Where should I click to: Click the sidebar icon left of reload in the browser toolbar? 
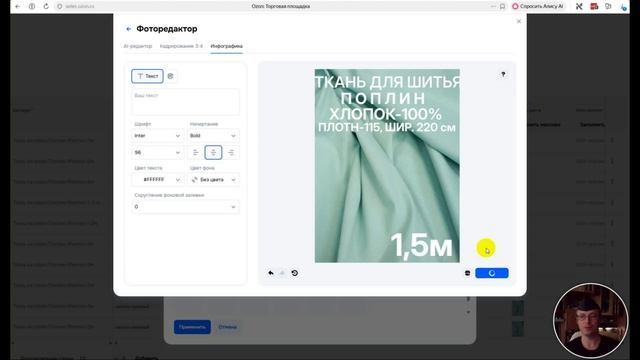click(x=32, y=7)
